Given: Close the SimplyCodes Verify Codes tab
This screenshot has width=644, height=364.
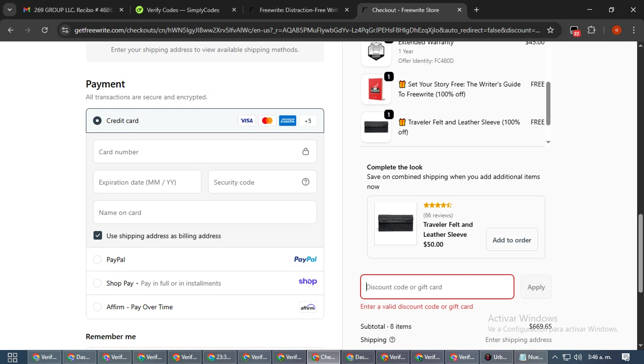Looking at the screenshot, I should [x=234, y=10].
